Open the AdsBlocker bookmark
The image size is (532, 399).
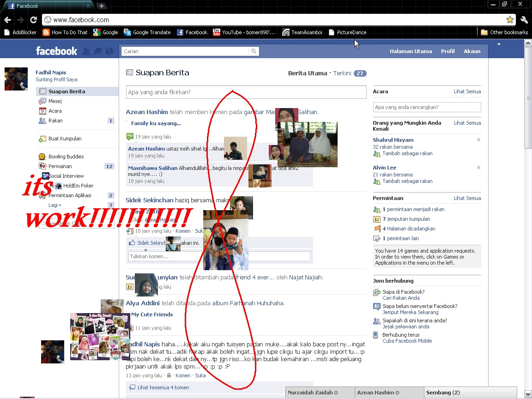click(20, 32)
